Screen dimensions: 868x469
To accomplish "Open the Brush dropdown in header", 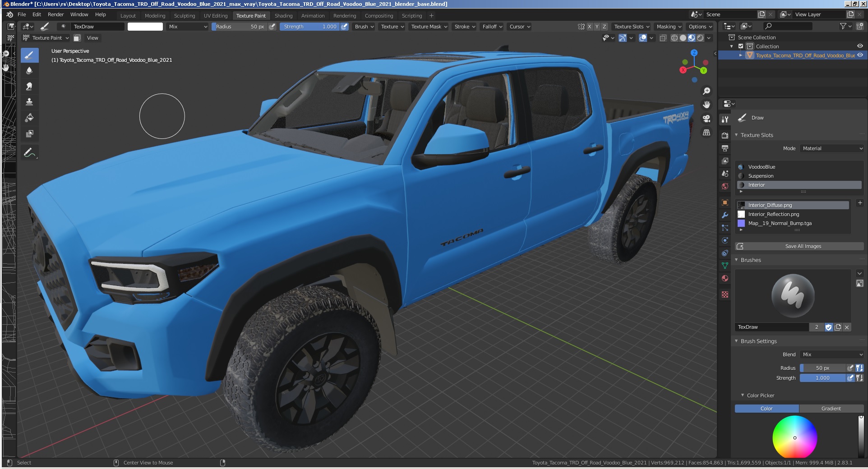I will (364, 27).
